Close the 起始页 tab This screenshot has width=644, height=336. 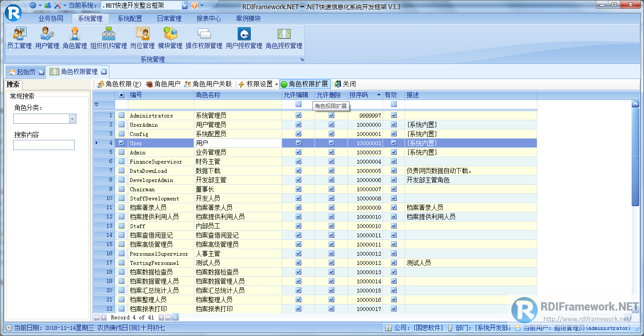[41, 72]
